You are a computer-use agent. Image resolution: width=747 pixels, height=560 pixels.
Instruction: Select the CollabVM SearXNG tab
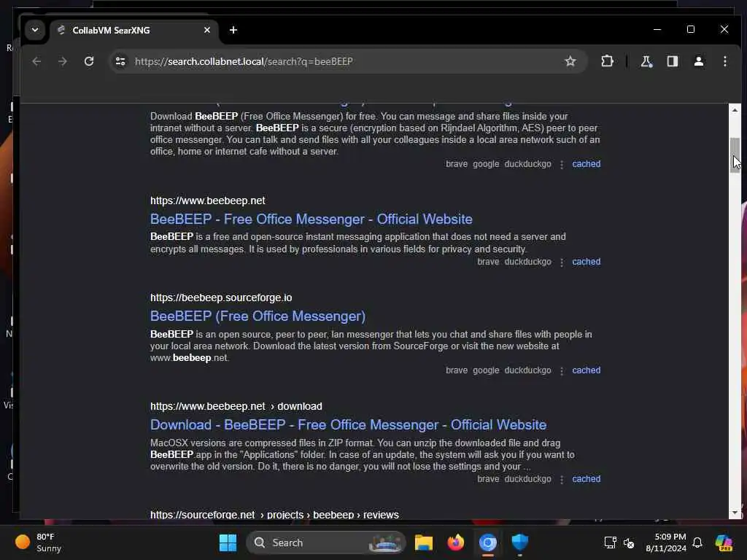coord(134,30)
